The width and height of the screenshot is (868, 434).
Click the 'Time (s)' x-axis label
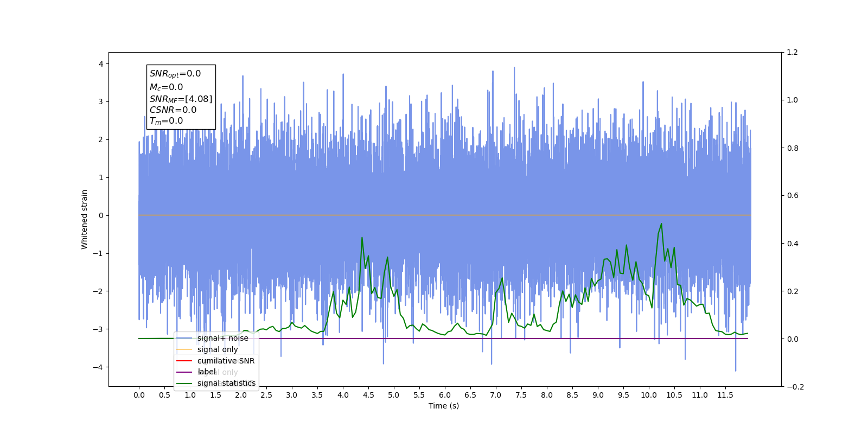coord(444,406)
